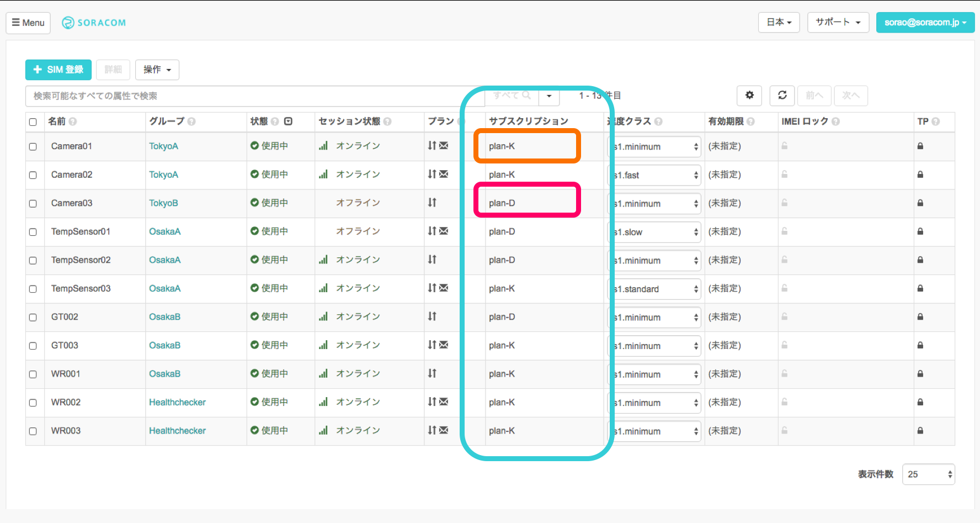Select the Camera02 row checkbox
The image size is (980, 523).
33,175
